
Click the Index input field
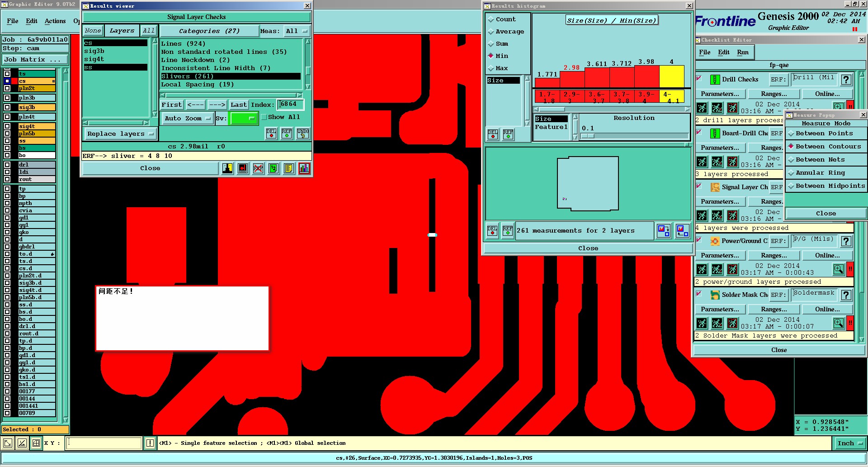pyautogui.click(x=290, y=105)
